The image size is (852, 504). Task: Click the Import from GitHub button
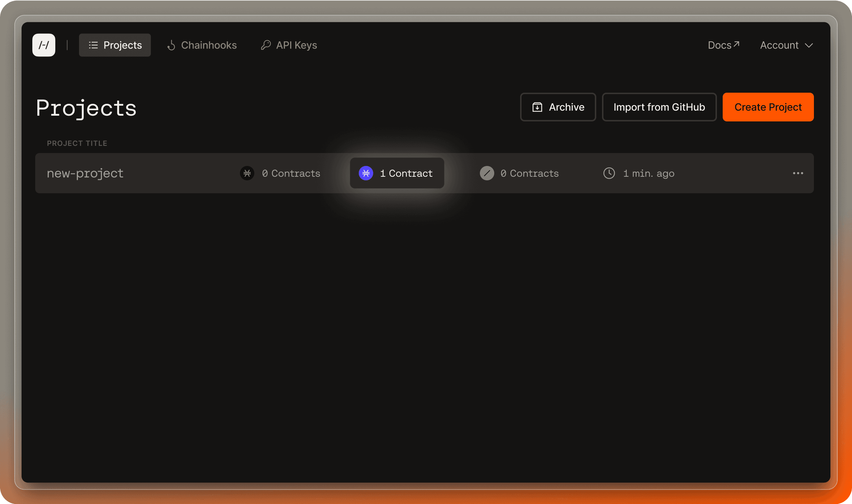click(659, 107)
